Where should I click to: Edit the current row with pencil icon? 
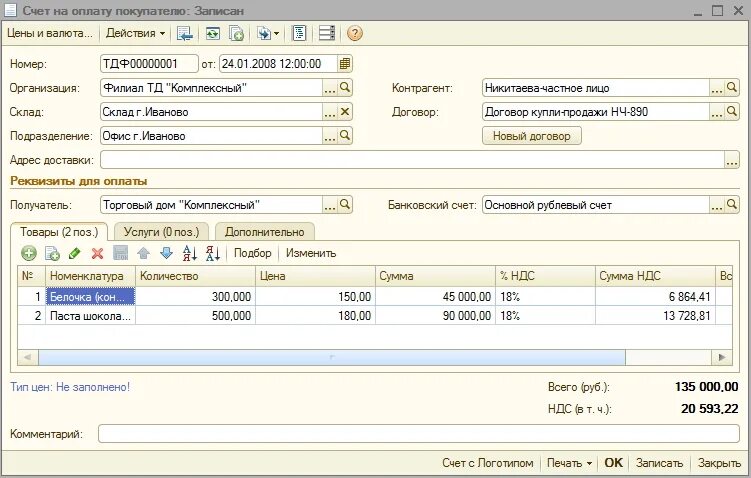click(x=74, y=253)
